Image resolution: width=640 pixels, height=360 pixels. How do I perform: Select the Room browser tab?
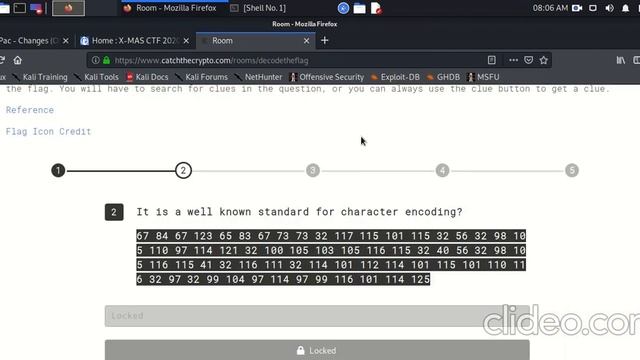point(256,41)
